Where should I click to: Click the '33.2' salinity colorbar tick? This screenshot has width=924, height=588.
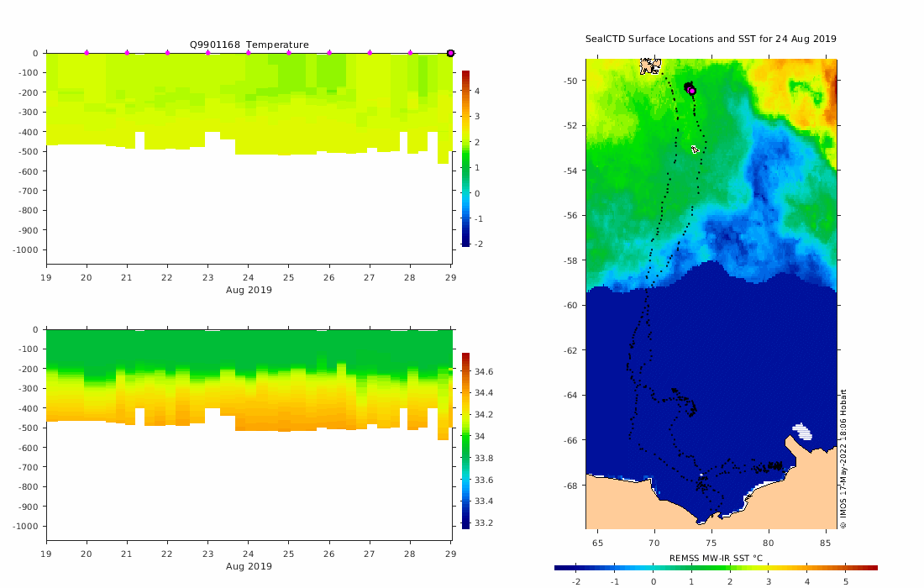point(484,523)
